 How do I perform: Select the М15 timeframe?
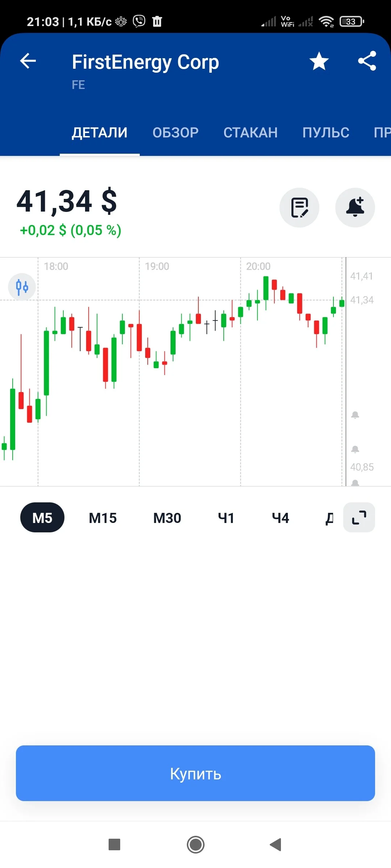[x=103, y=518]
